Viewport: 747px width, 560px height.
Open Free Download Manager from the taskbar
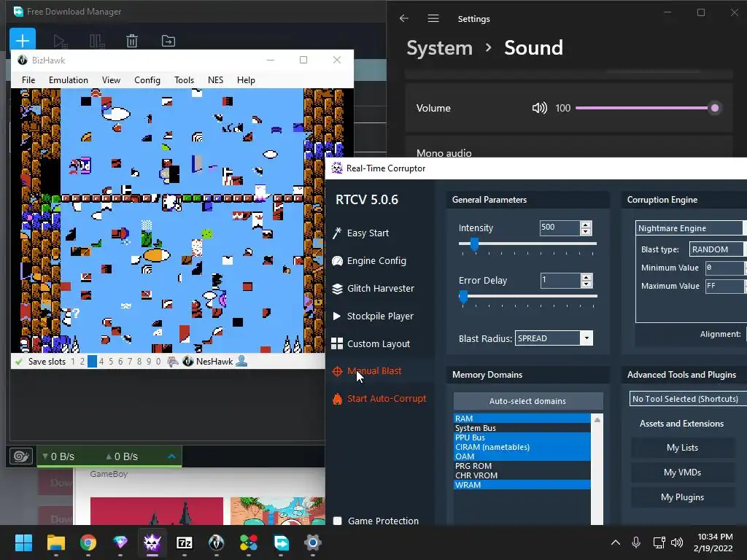(x=281, y=542)
